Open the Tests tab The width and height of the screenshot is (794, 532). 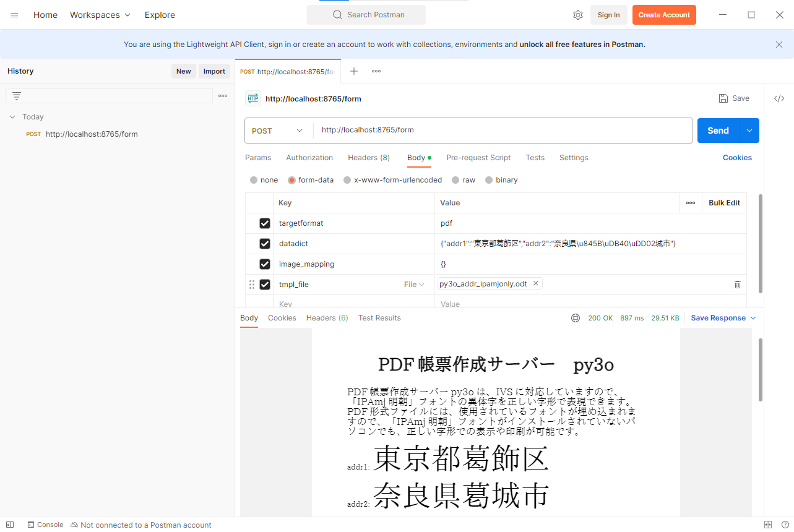click(x=535, y=158)
